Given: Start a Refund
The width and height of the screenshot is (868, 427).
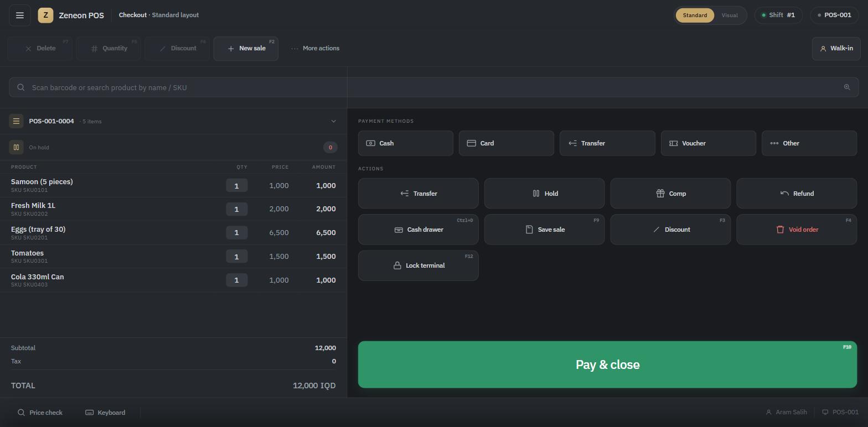Looking at the screenshot, I should point(797,194).
